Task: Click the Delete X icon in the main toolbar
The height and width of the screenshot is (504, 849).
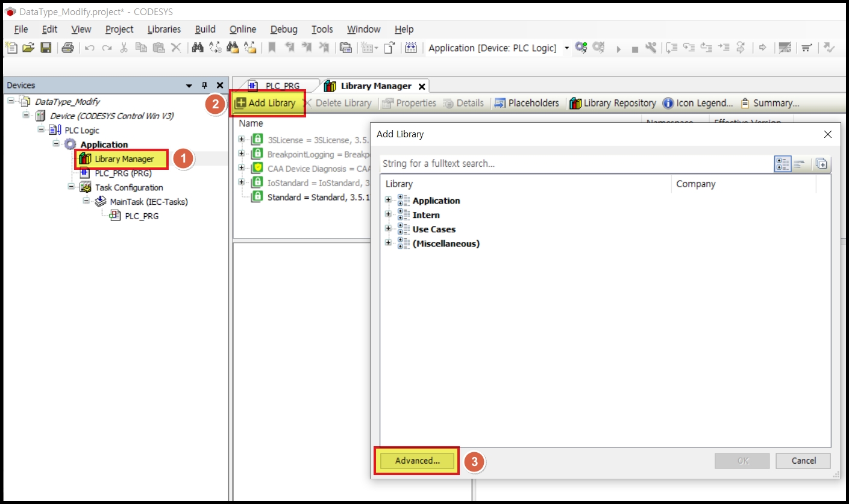Action: (x=176, y=48)
